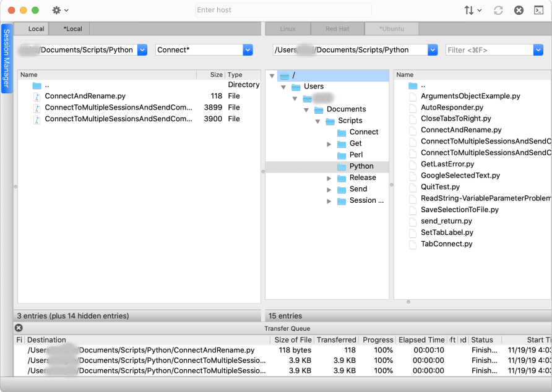
Task: Open the Connect* filter dropdown
Action: [x=248, y=50]
